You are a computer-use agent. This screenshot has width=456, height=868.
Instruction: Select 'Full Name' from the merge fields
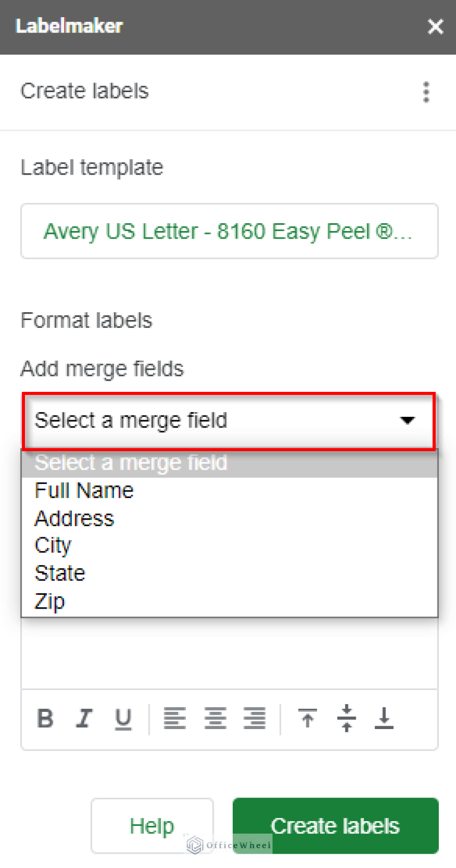pyautogui.click(x=84, y=490)
